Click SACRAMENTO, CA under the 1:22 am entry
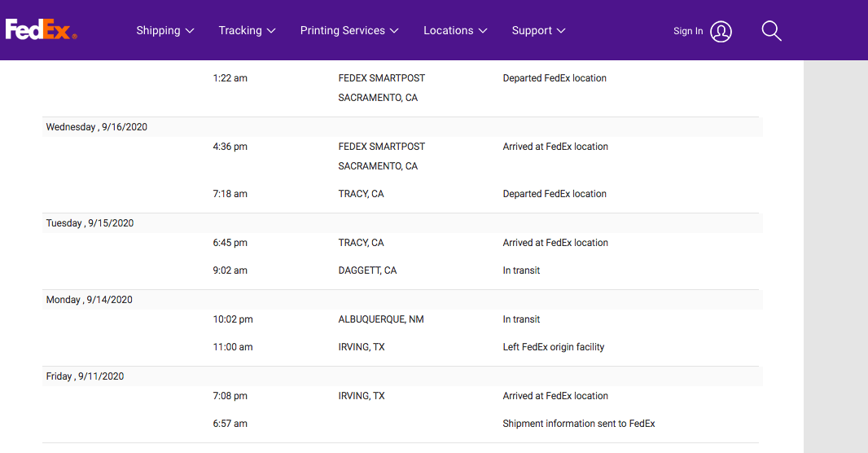 pyautogui.click(x=378, y=98)
